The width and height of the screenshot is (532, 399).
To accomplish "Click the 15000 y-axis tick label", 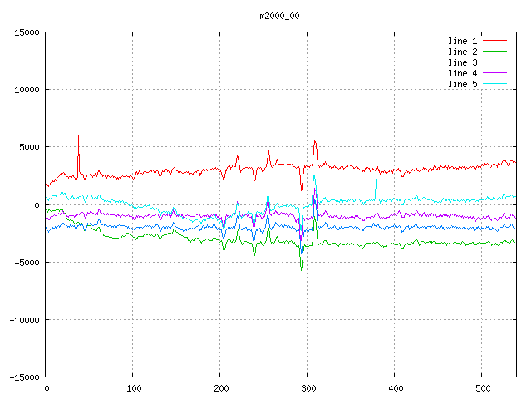I will 27,32.
